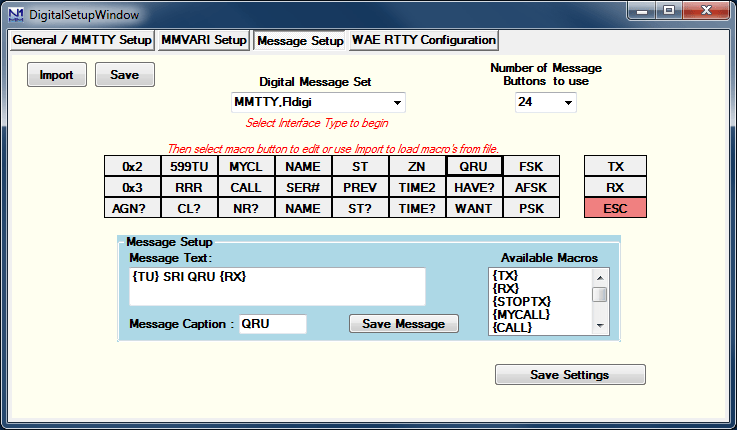This screenshot has width=737, height=430.
Task: Click the Import button
Action: coord(56,75)
